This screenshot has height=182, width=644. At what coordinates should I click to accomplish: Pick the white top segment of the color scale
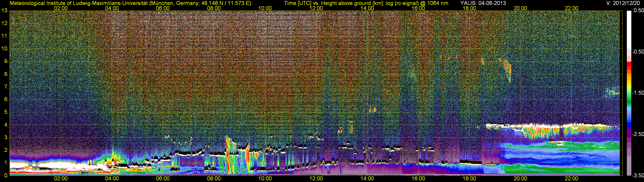pyautogui.click(x=629, y=29)
